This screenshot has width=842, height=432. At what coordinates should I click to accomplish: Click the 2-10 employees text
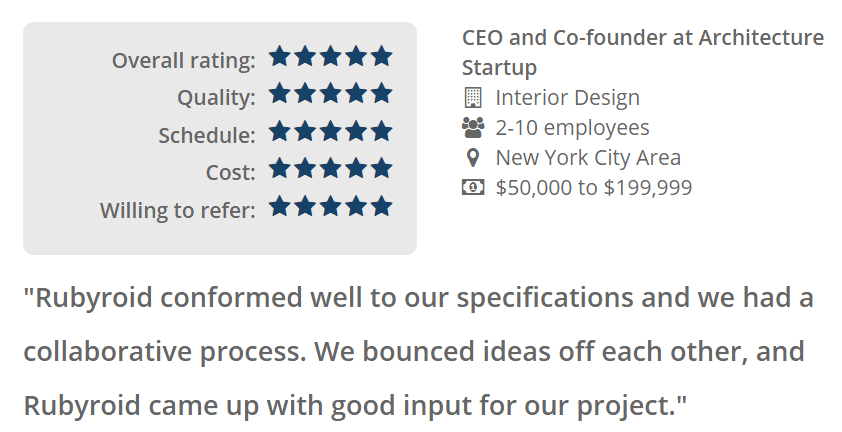572,128
